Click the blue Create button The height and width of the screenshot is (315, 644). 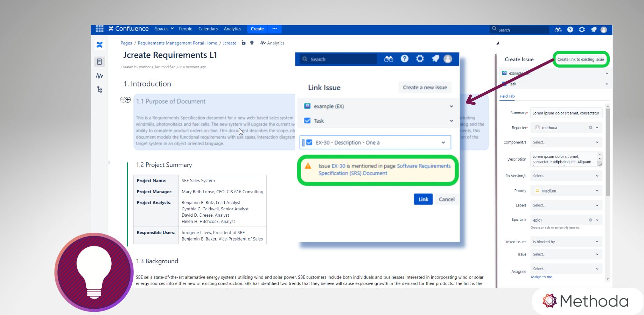pos(257,29)
